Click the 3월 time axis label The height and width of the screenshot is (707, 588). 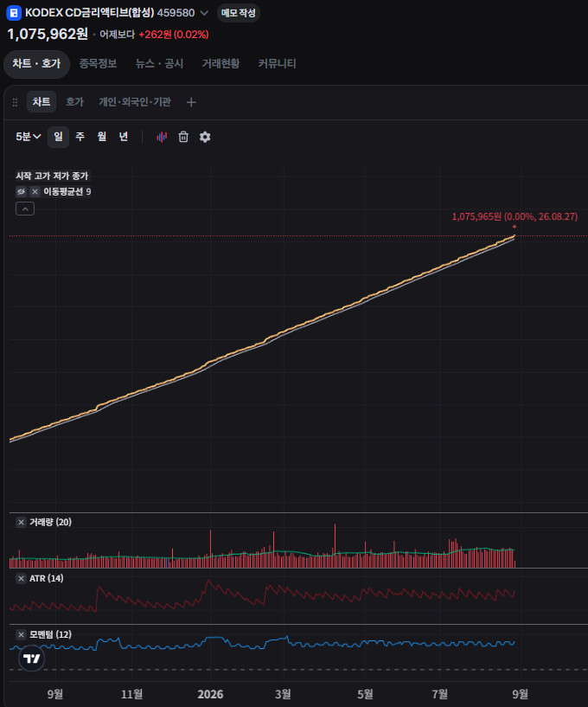[283, 694]
